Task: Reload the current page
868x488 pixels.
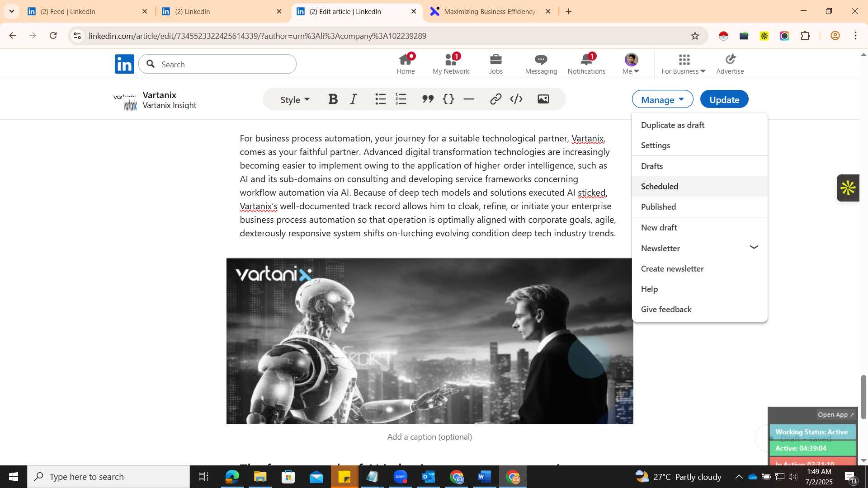Action: click(53, 36)
